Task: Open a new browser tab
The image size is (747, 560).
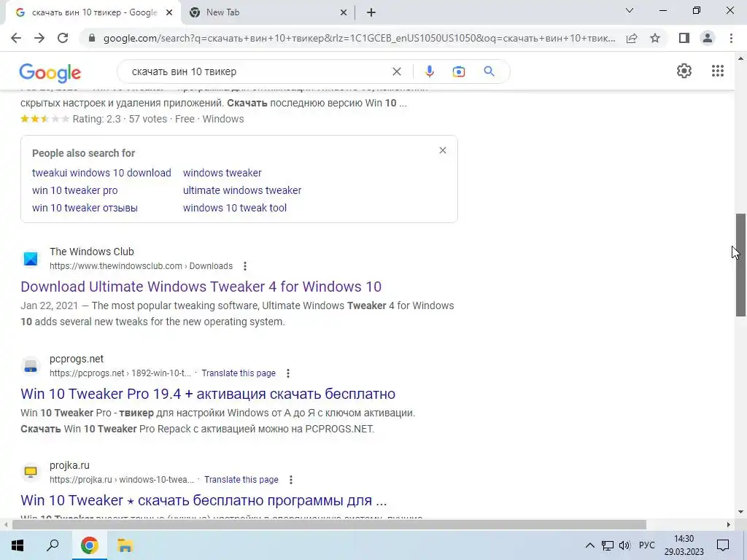Action: (x=371, y=13)
